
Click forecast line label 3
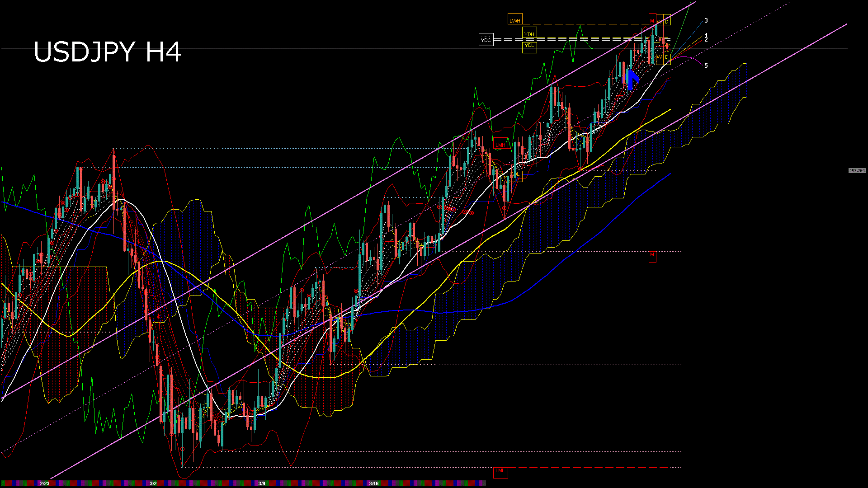click(706, 21)
